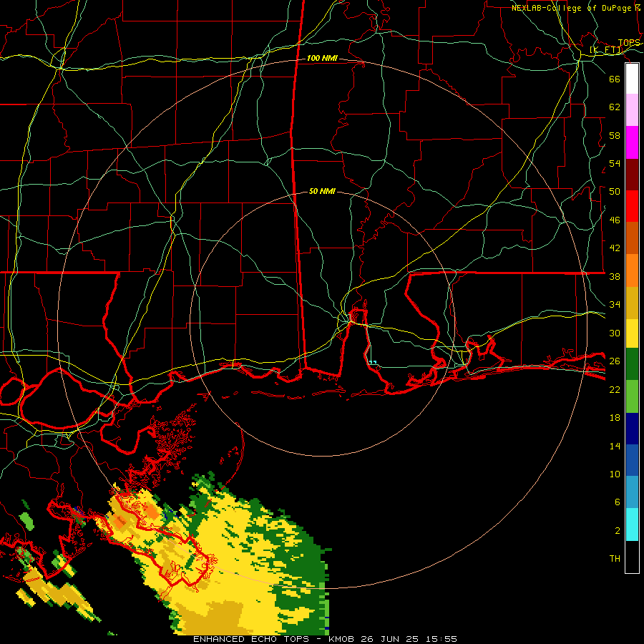The width and height of the screenshot is (644, 644).
Task: Click the "TOPS" legend heading
Action: coord(628,43)
